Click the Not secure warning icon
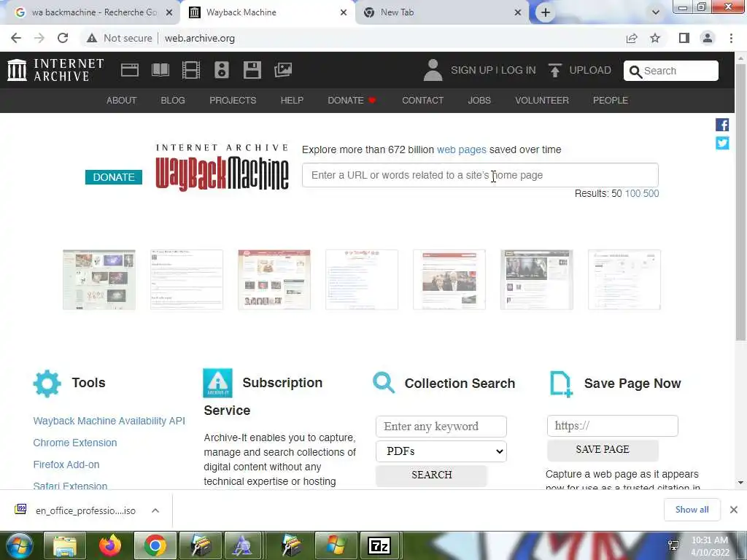Viewport: 747px width, 560px height. tap(92, 38)
